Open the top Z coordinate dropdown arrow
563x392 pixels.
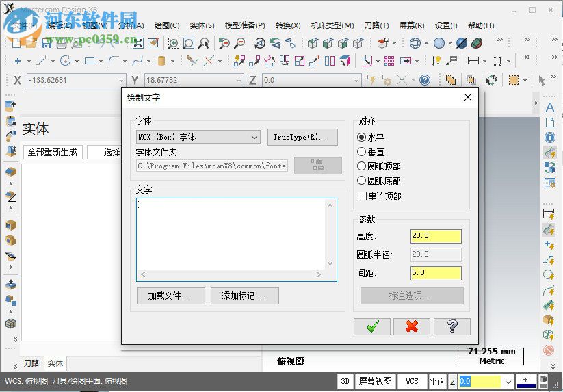pos(356,81)
